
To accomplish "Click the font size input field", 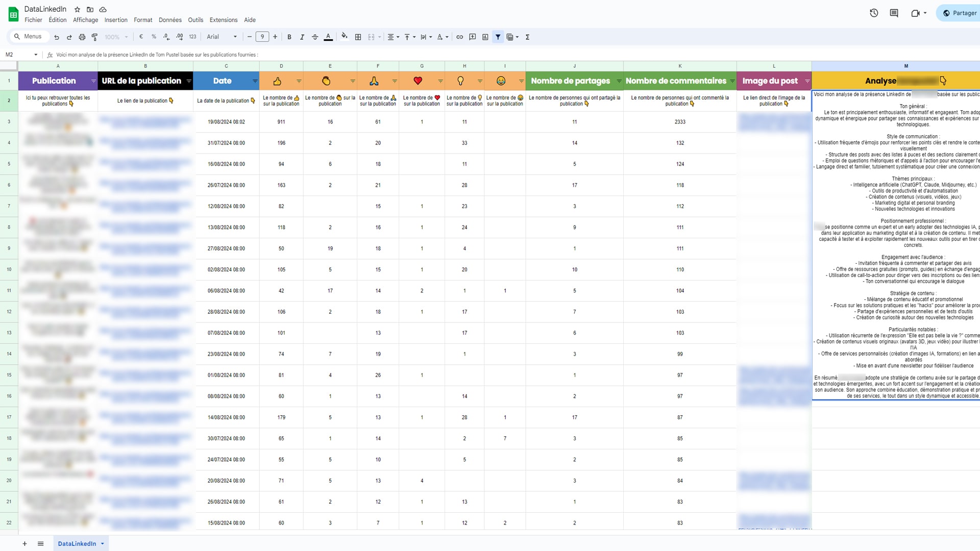I will tap(262, 37).
